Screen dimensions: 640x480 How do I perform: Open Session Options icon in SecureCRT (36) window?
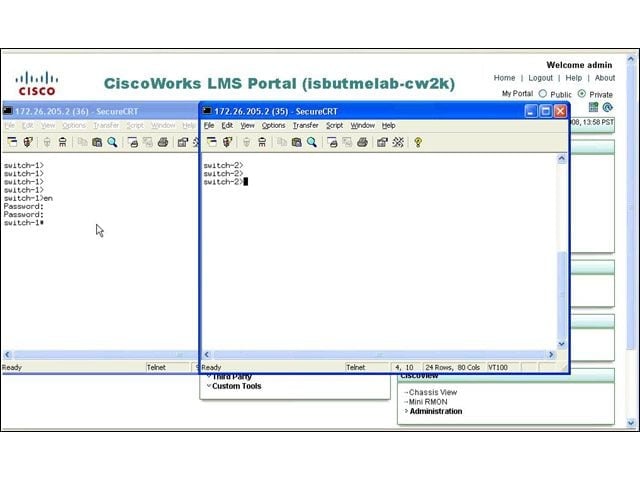tap(183, 142)
